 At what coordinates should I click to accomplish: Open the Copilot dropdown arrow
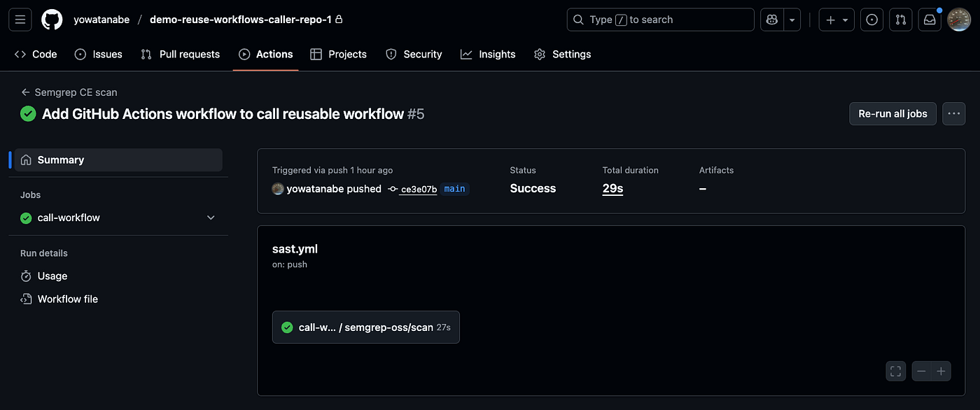(792, 20)
